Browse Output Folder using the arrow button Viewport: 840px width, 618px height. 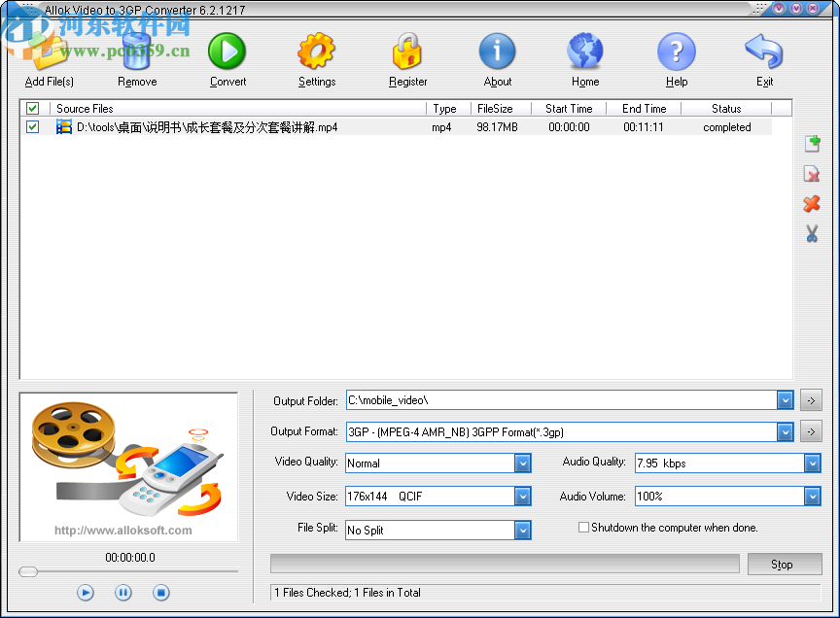tap(811, 399)
